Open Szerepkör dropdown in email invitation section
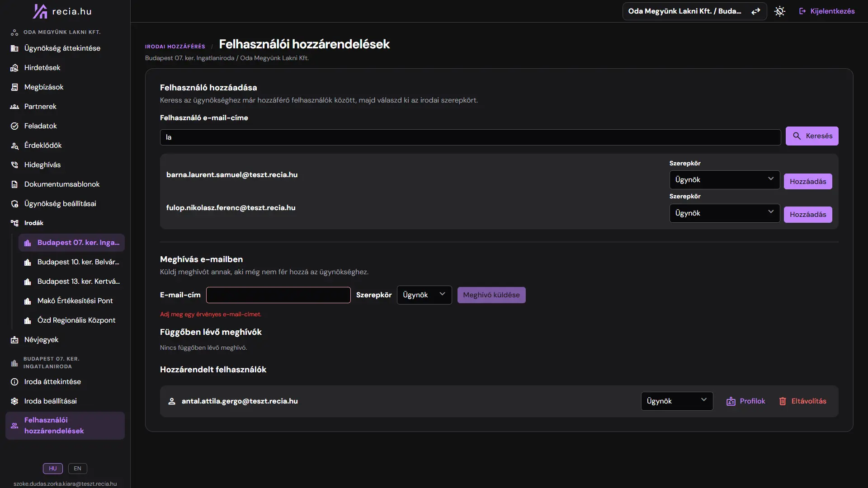868x488 pixels. pyautogui.click(x=424, y=295)
